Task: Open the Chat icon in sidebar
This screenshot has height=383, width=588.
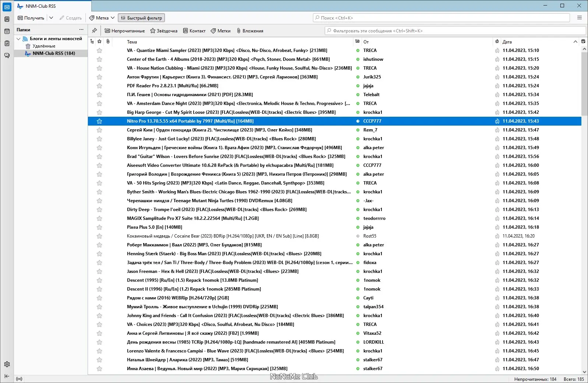Action: tap(7, 56)
